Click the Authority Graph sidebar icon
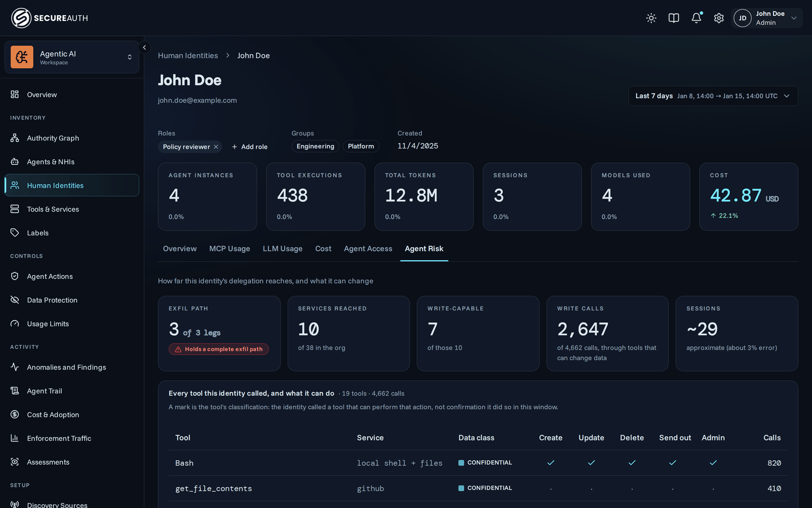The image size is (812, 508). click(x=15, y=138)
